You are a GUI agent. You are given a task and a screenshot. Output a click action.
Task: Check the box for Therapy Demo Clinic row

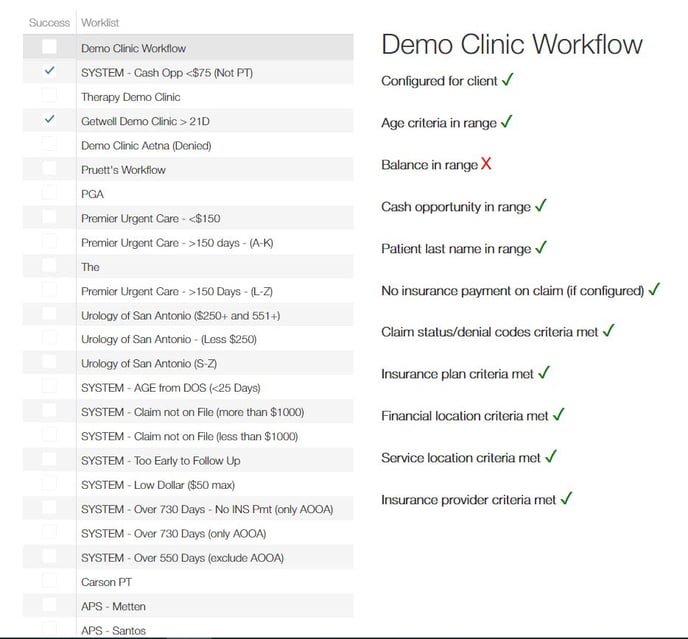click(49, 97)
